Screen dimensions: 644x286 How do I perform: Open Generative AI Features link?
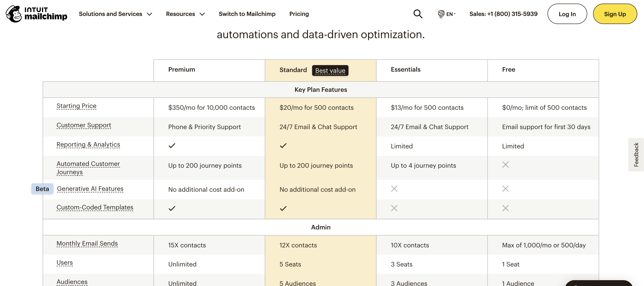(90, 189)
